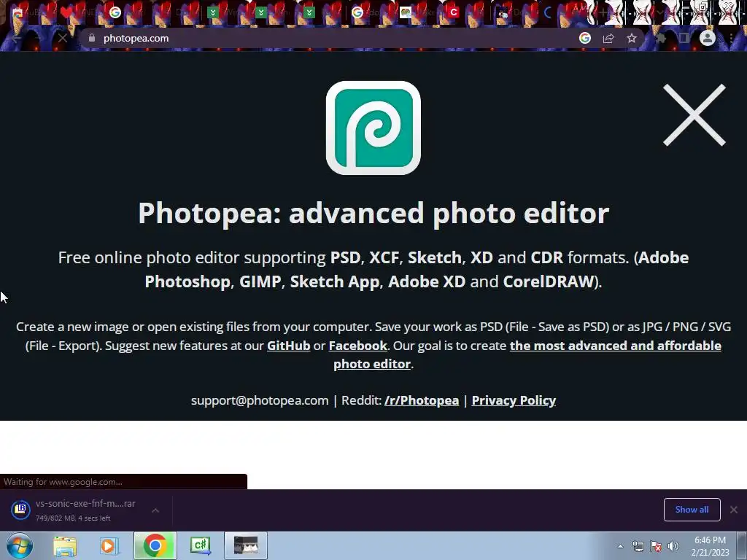The image size is (747, 560).
Task: Click the Chrome taskbar icon
Action: pos(155,545)
